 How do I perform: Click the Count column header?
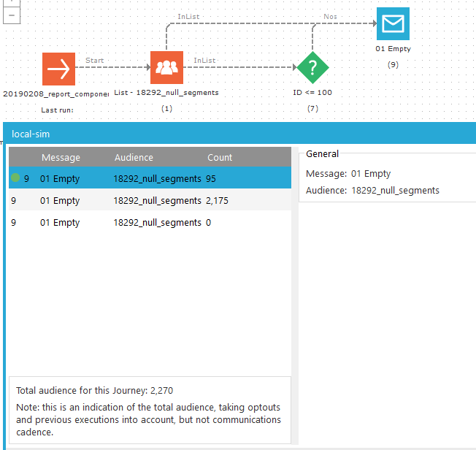[x=220, y=157]
